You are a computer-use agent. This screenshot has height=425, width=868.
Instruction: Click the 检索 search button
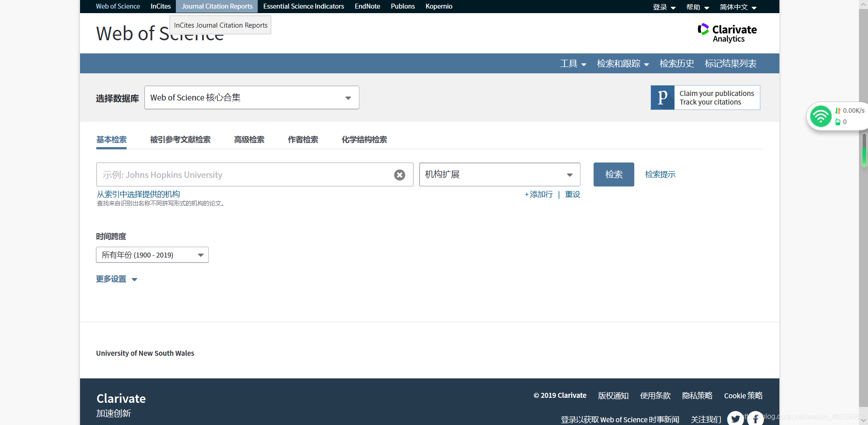(613, 174)
